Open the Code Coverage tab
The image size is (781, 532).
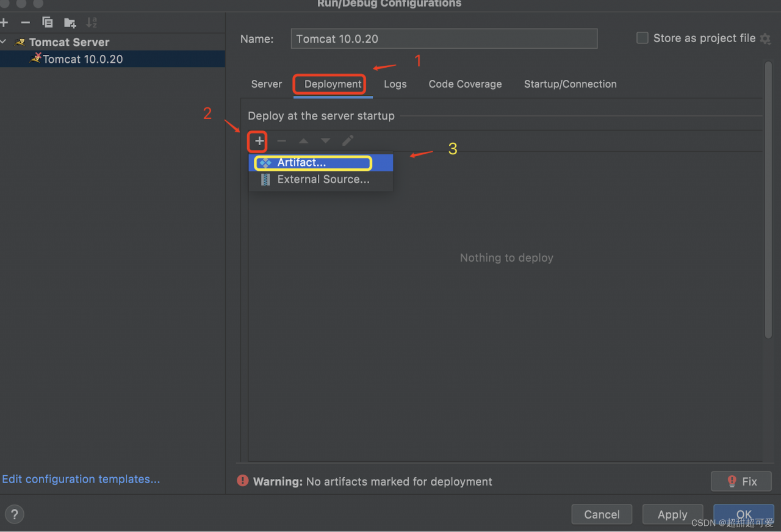[x=465, y=84]
